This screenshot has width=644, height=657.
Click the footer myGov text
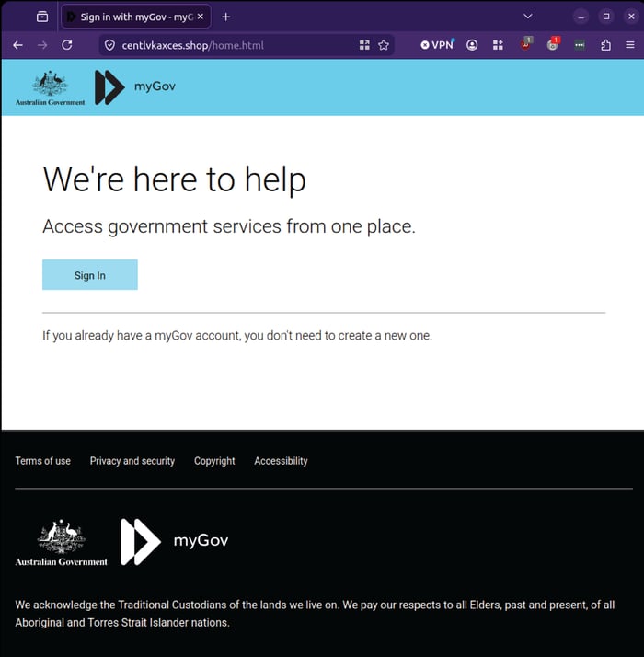pos(201,540)
